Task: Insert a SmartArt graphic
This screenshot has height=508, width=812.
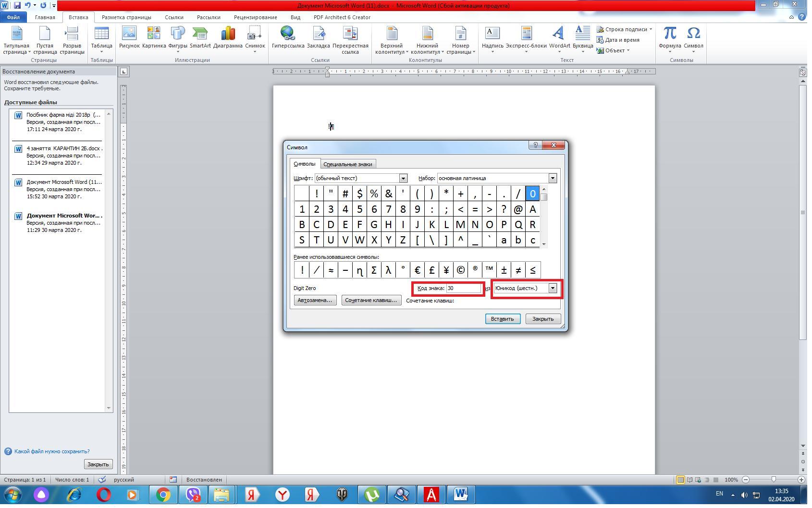Action: pyautogui.click(x=200, y=38)
